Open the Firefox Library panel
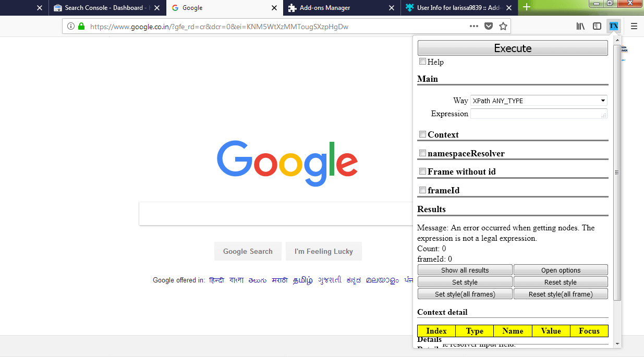Viewport: 644px width, 357px height. pyautogui.click(x=580, y=26)
